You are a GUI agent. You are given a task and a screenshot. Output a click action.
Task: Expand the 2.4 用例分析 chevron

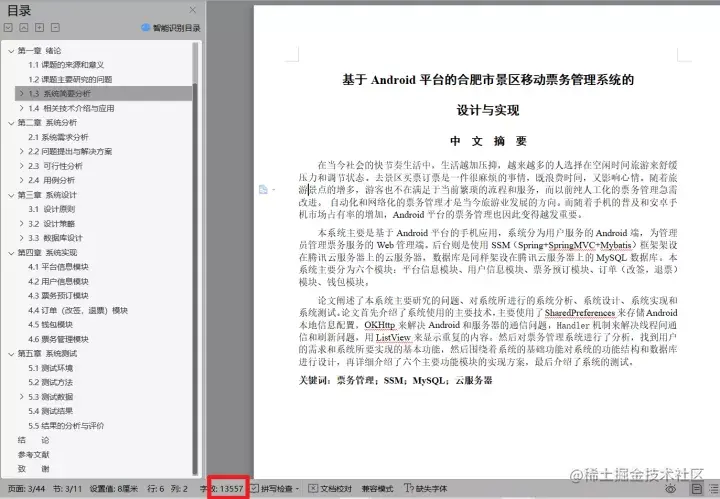(x=22, y=180)
